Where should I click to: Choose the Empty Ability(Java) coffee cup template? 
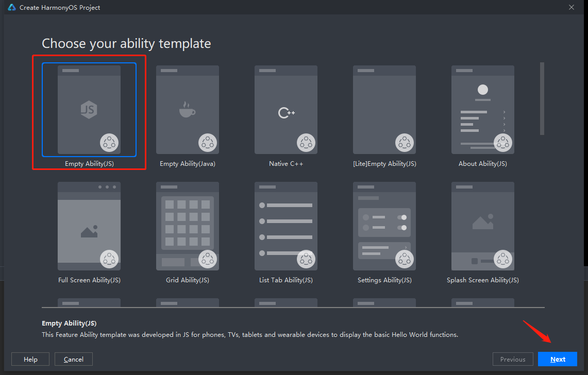[188, 110]
